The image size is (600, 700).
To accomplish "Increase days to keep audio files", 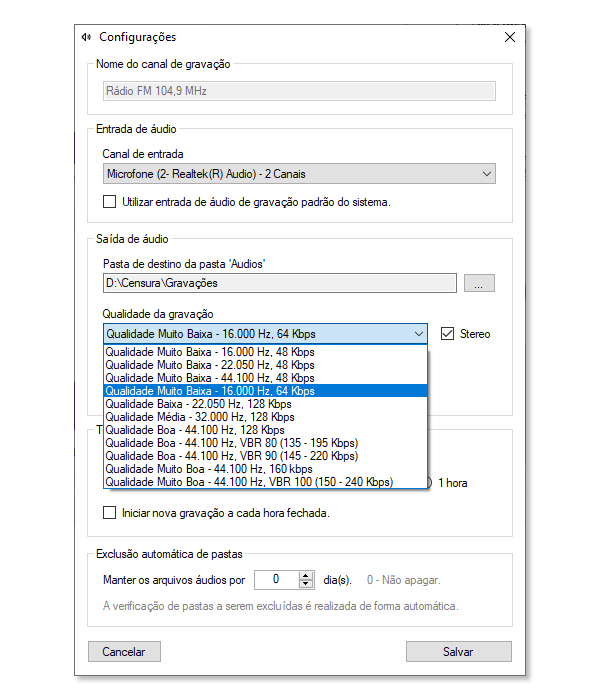I will click(306, 576).
